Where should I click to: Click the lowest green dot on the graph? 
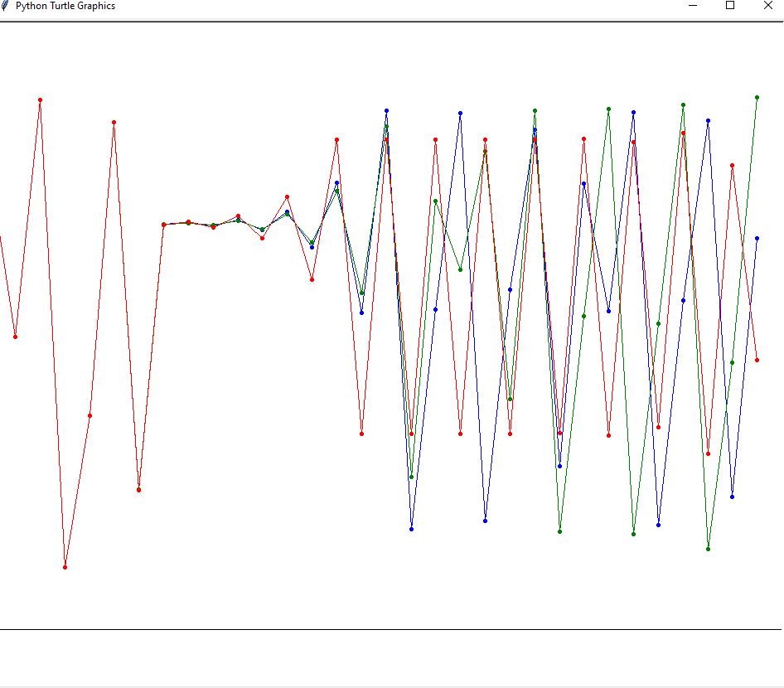click(708, 549)
